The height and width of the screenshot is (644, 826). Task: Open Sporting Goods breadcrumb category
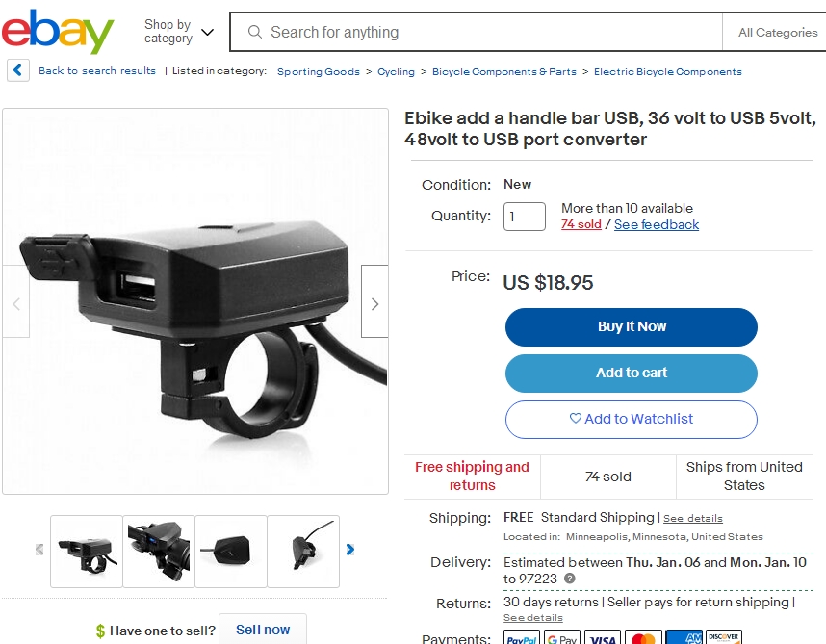tap(319, 71)
